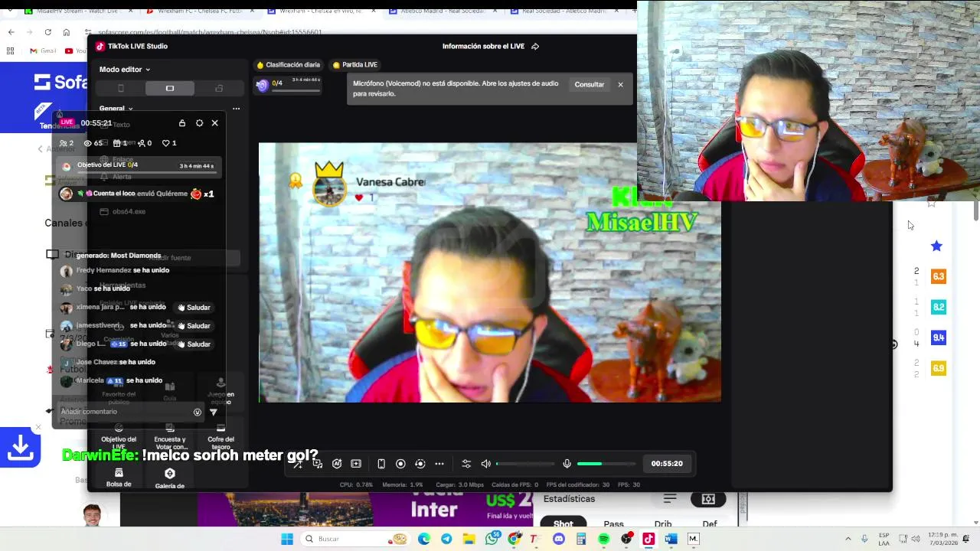This screenshot has height=551, width=980.
Task: Click the 00:55:20 live timer button
Action: click(x=667, y=464)
